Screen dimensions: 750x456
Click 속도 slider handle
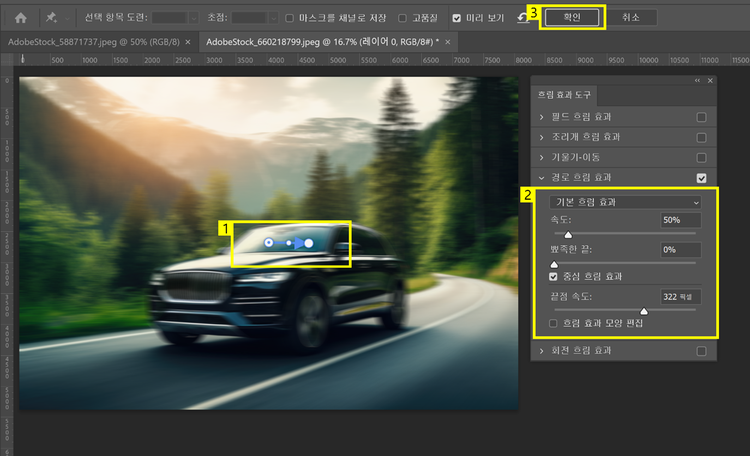pyautogui.click(x=568, y=234)
